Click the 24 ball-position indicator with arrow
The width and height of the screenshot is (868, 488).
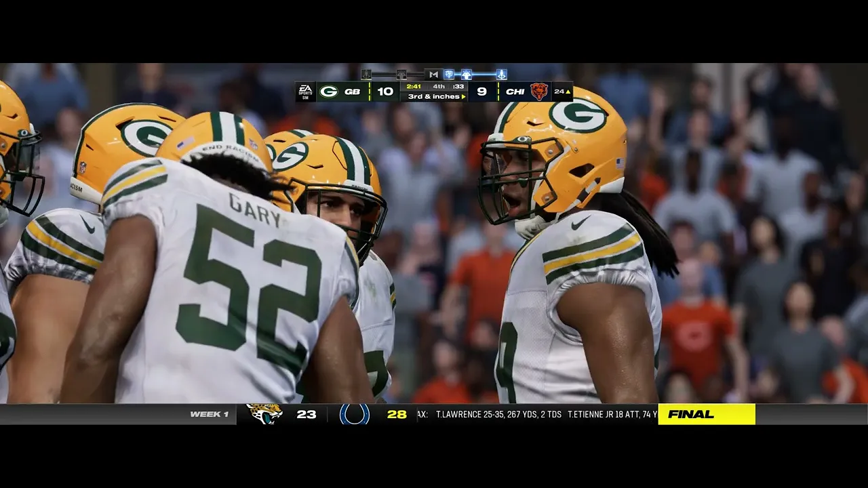tap(562, 91)
